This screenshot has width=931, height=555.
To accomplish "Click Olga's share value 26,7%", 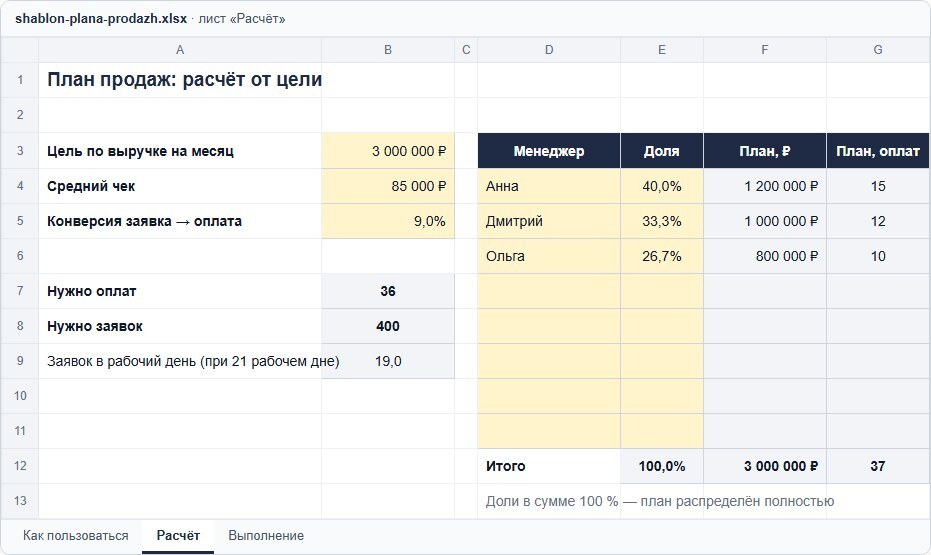I will [x=662, y=256].
